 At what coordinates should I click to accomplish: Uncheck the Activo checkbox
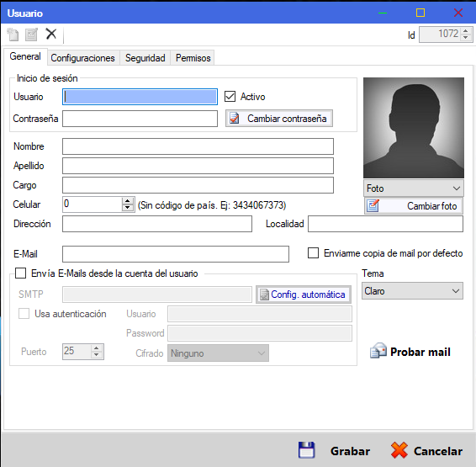[x=230, y=97]
